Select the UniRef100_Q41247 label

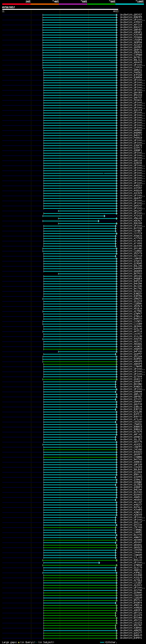tap(131, 211)
